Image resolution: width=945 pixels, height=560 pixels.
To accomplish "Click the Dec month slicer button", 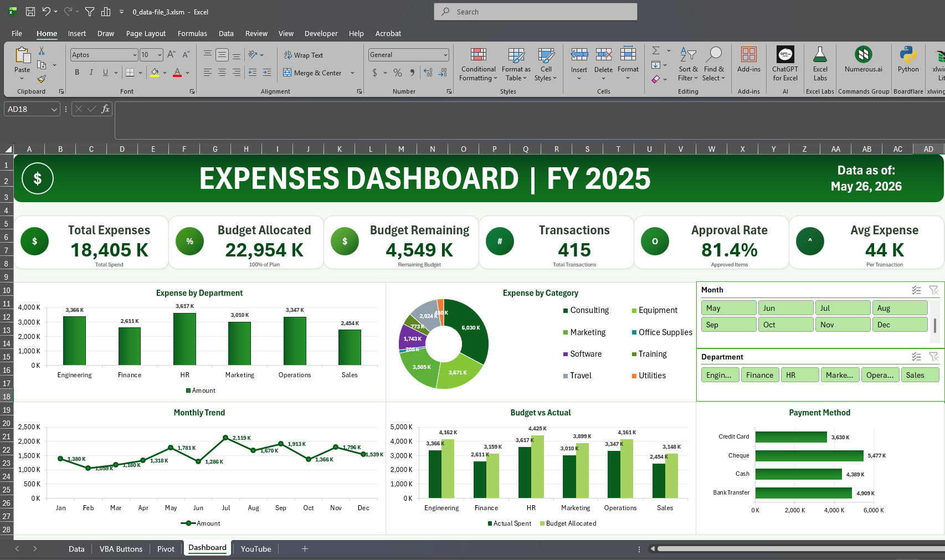I will [x=900, y=325].
